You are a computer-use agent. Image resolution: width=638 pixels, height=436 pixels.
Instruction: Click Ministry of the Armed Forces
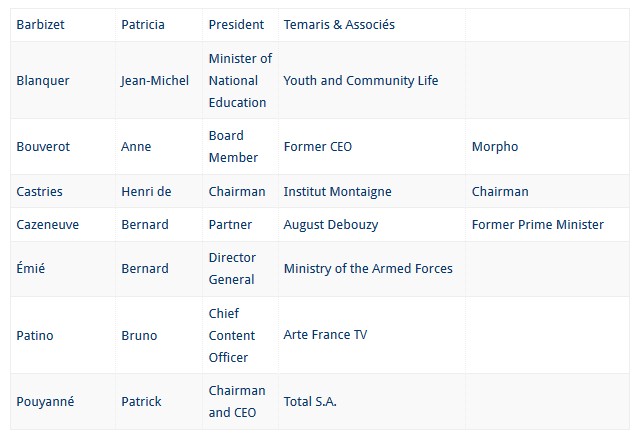tap(368, 268)
